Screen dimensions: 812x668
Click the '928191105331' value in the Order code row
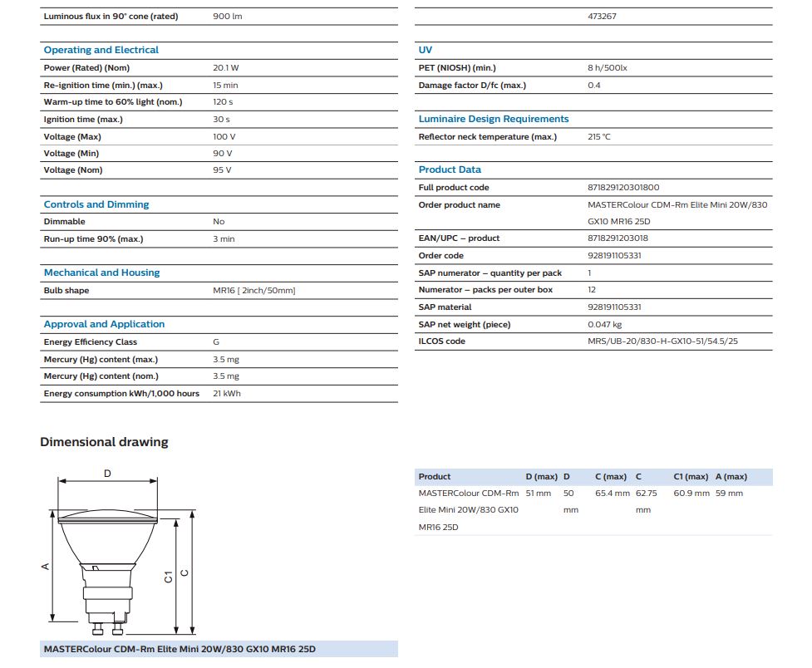pos(614,256)
